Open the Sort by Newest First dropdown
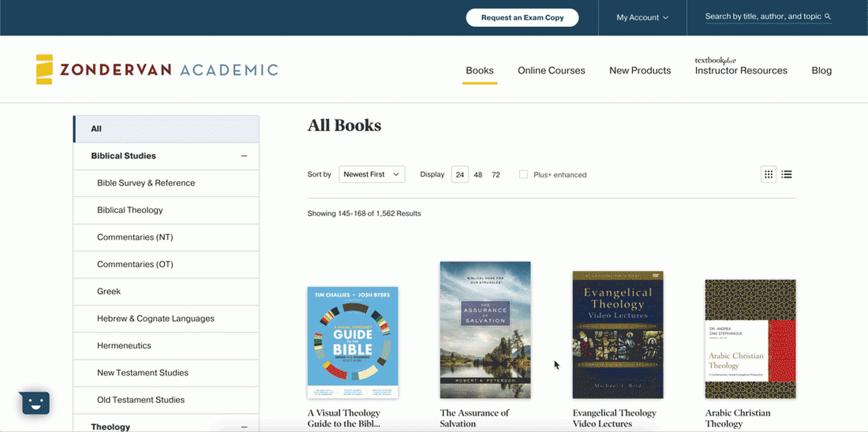 coord(372,174)
